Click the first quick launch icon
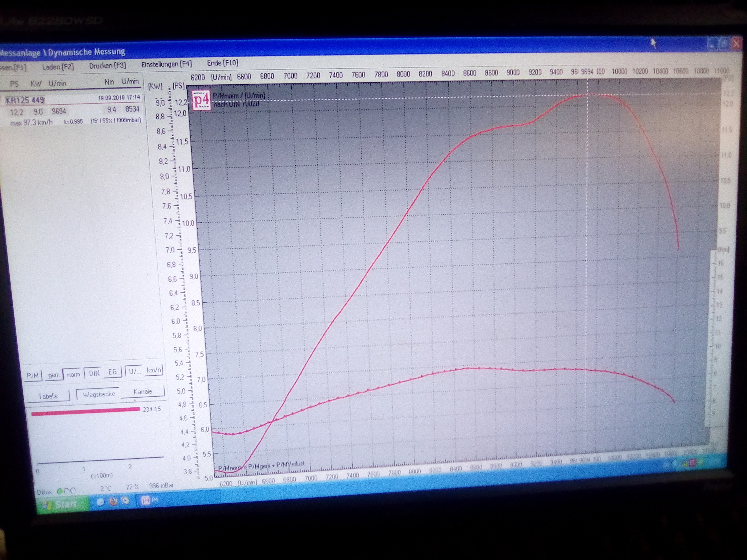The width and height of the screenshot is (747, 560). tap(100, 502)
